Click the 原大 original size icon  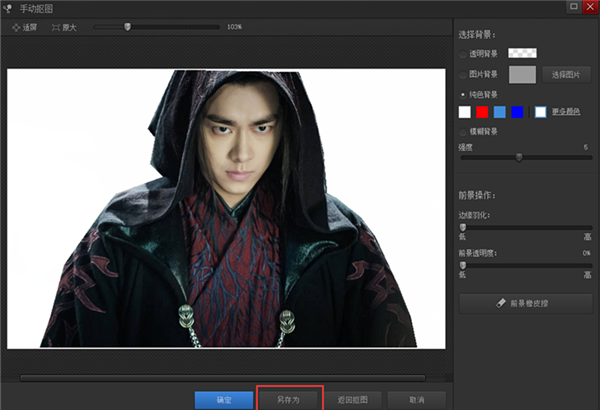(55, 27)
